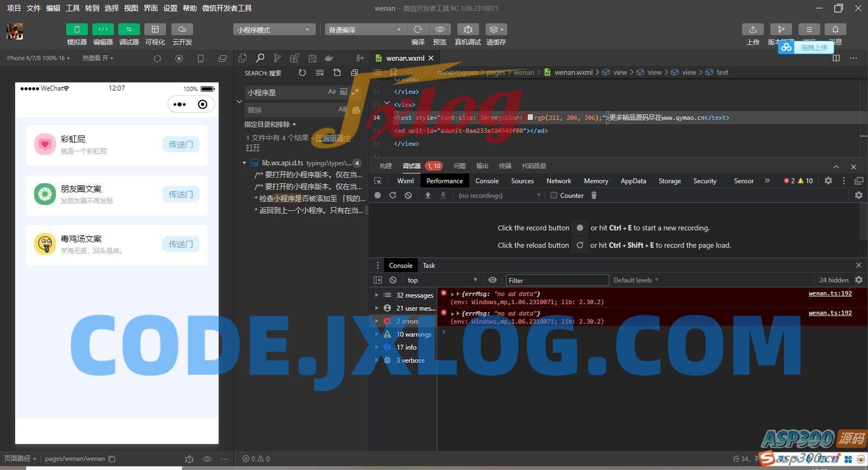Click the green Simulator (模拟器) toolbar icon
This screenshot has height=470, width=868.
[x=76, y=29]
